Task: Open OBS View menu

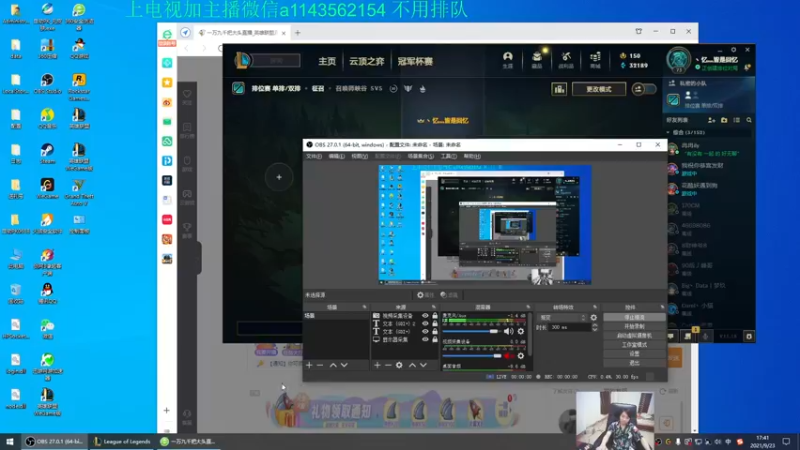Action: point(359,156)
